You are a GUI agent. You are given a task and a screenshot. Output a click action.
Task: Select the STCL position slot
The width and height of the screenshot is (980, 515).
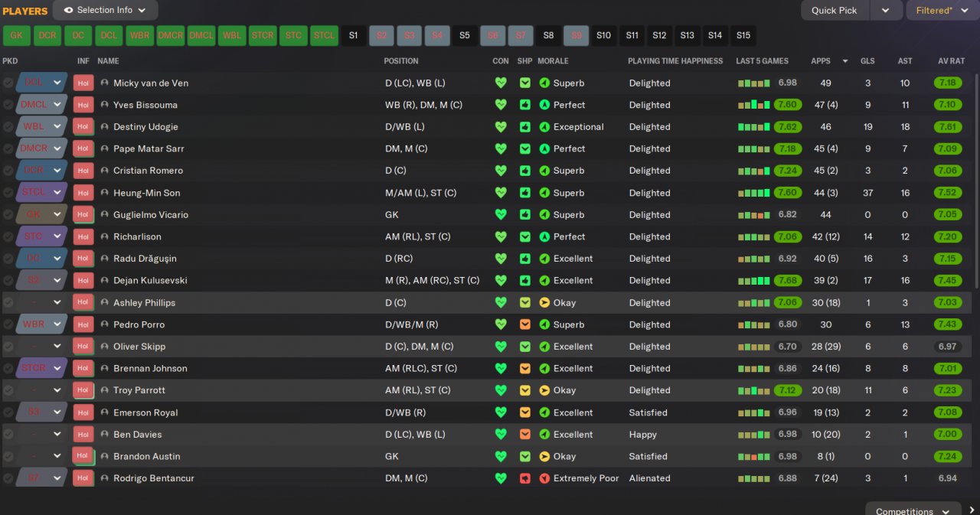[325, 35]
